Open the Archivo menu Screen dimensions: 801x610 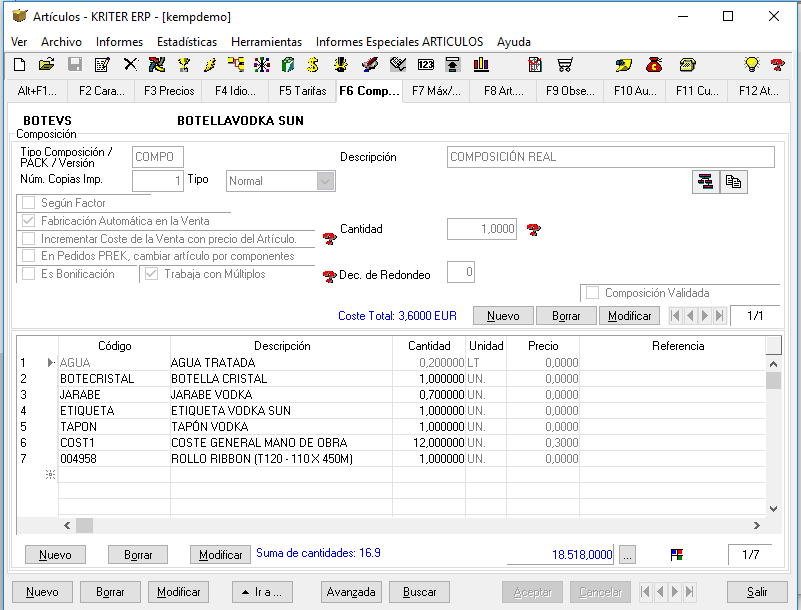(x=61, y=42)
